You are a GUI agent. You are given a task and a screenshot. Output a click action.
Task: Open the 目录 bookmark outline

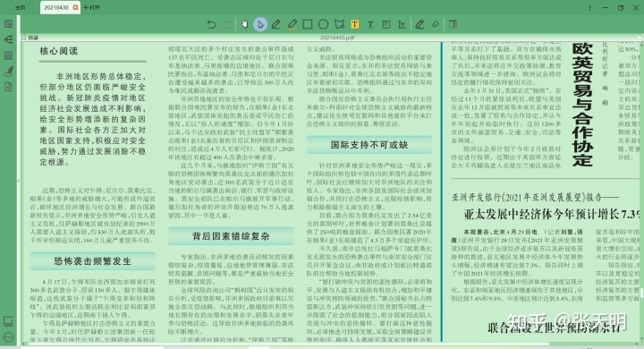[x=30, y=38]
